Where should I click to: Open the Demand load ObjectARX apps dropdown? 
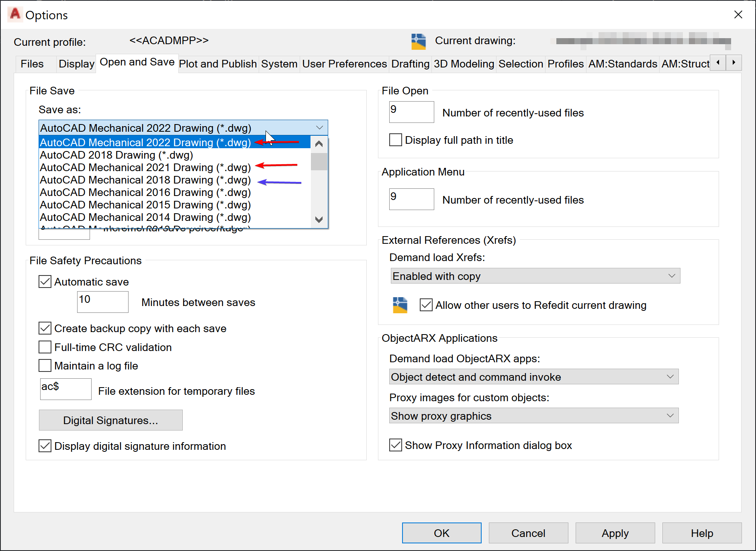pos(534,377)
